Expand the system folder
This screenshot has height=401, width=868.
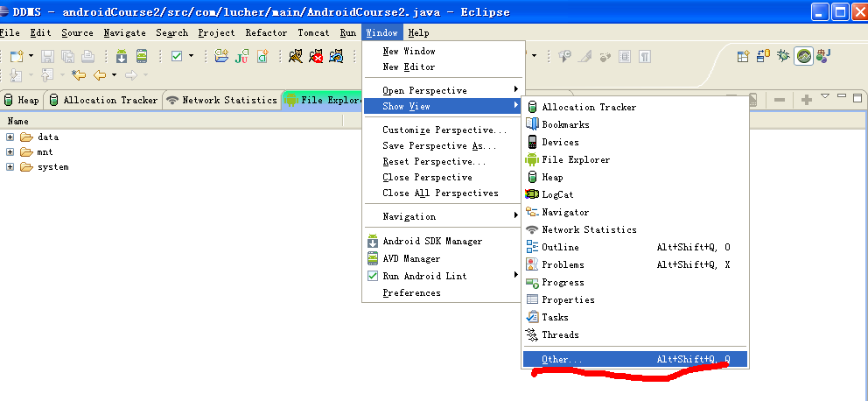10,166
